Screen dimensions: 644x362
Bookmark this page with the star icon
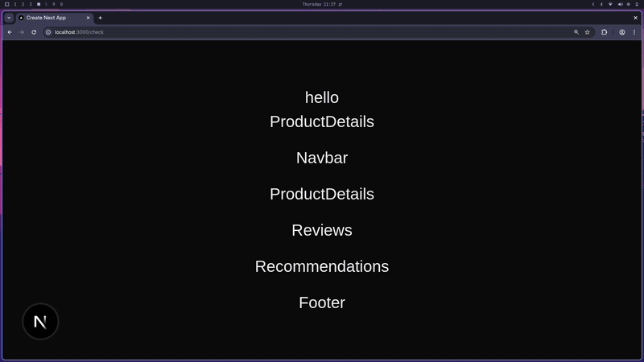point(588,32)
